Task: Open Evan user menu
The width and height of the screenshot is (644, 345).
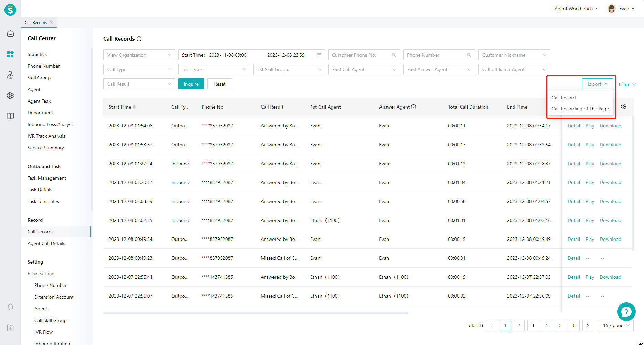Action: point(626,9)
